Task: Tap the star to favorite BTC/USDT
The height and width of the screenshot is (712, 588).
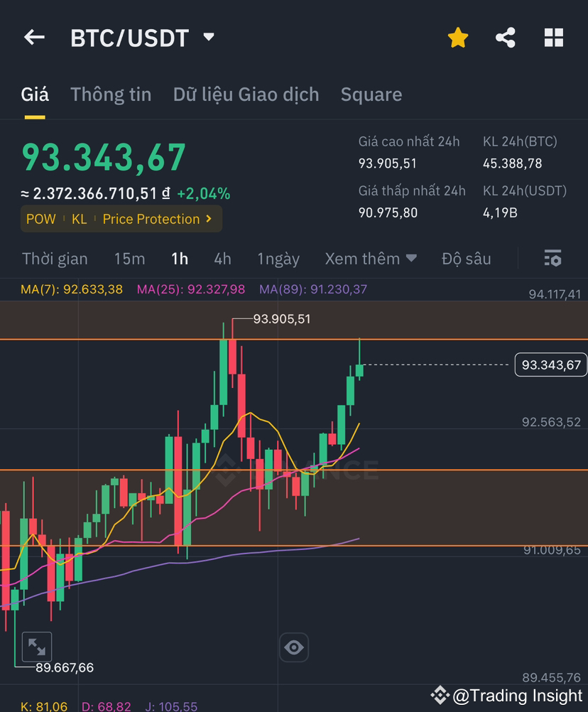Action: pos(457,38)
